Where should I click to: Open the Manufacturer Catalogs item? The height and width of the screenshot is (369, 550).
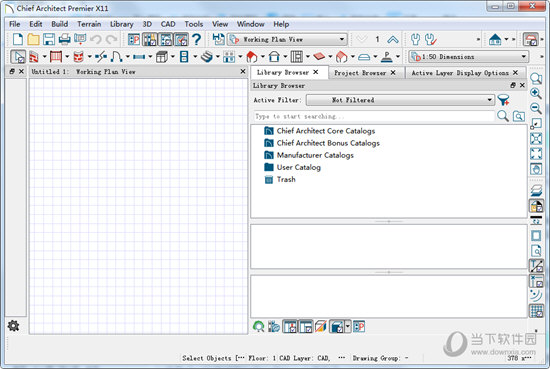coord(315,155)
